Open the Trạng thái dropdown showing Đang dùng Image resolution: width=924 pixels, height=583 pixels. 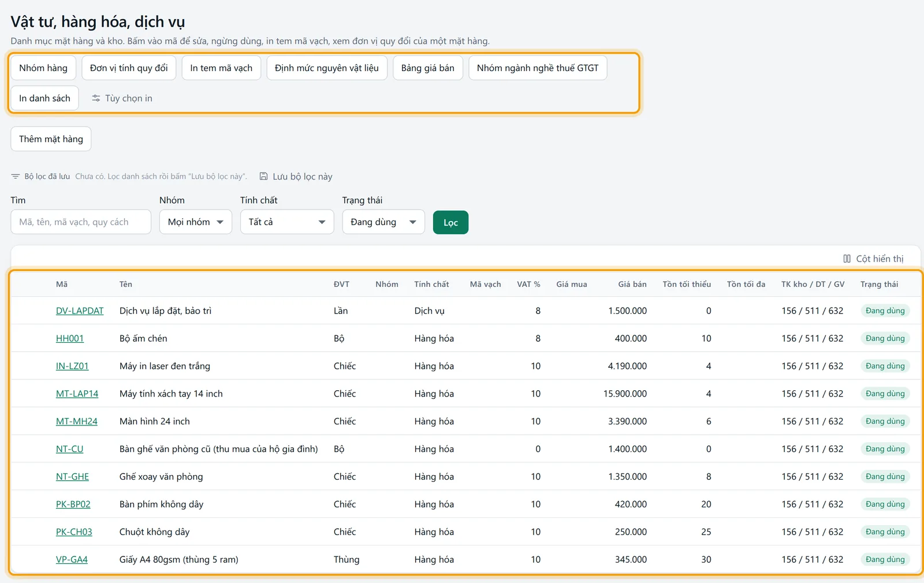click(x=383, y=222)
